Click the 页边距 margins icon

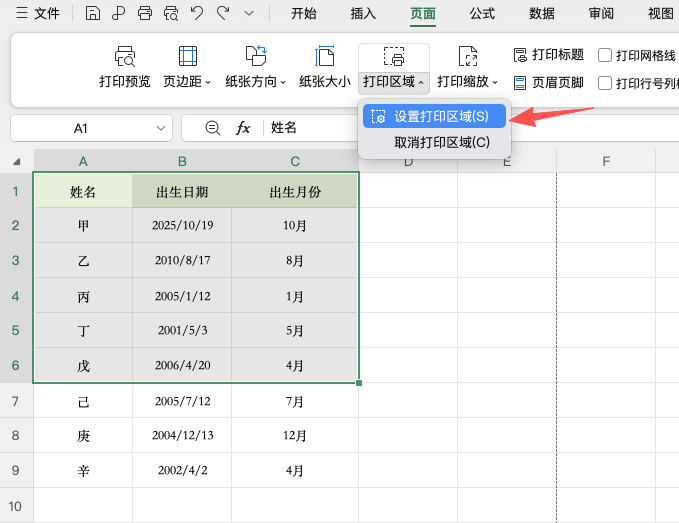point(188,56)
